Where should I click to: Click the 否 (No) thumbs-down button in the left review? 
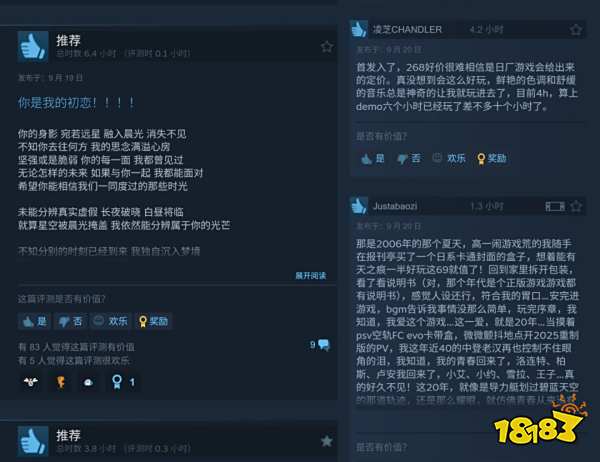(71, 321)
